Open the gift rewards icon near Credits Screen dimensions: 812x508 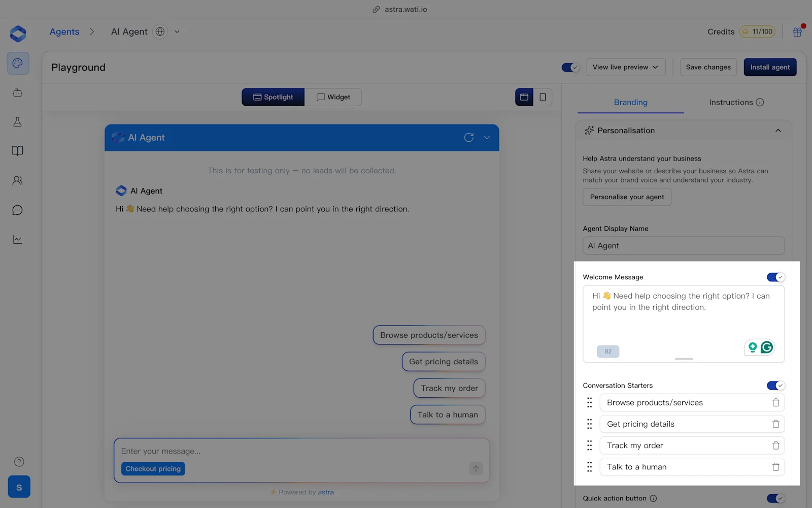point(797,31)
